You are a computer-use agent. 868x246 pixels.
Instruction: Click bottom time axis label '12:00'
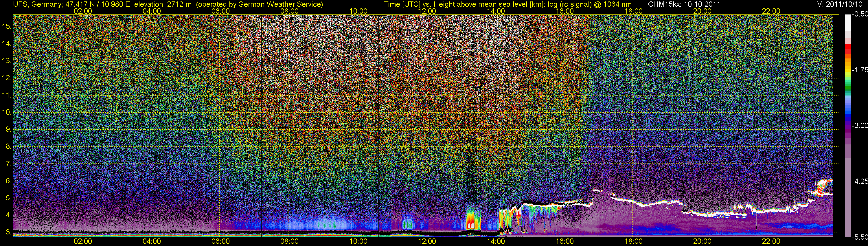[x=427, y=241]
